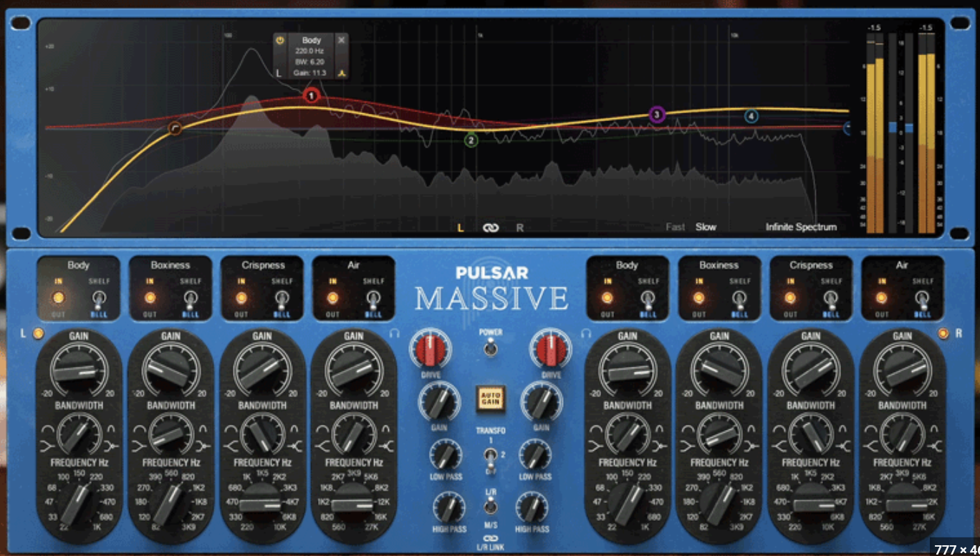
Task: Set analyzer speed to Fast
Action: (676, 227)
